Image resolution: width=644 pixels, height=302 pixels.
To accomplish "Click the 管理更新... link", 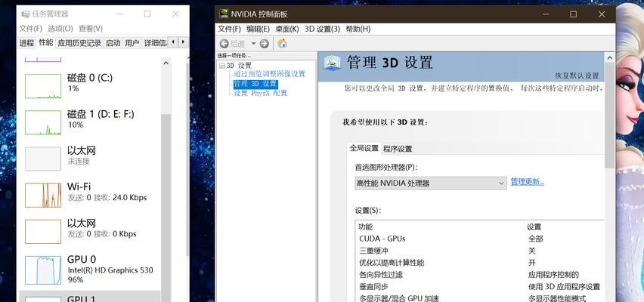I will [x=528, y=182].
